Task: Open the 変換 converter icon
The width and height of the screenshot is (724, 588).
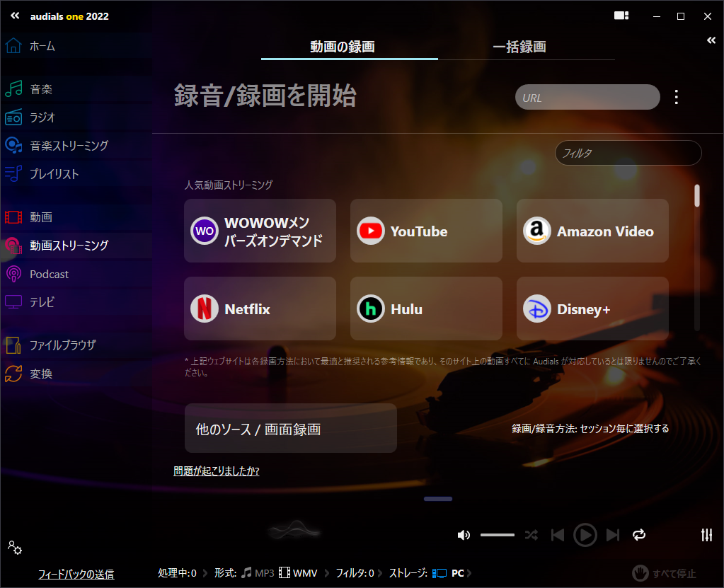Action: (13, 374)
